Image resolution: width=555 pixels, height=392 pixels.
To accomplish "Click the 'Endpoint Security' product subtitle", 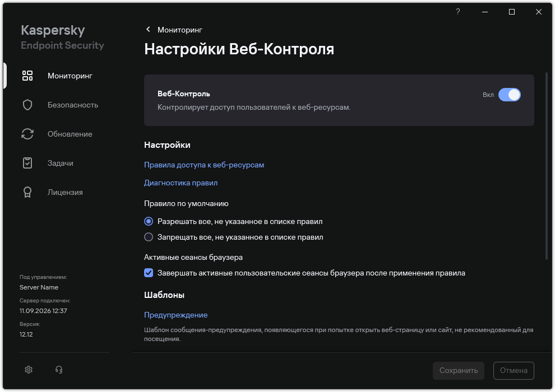I will coord(62,45).
